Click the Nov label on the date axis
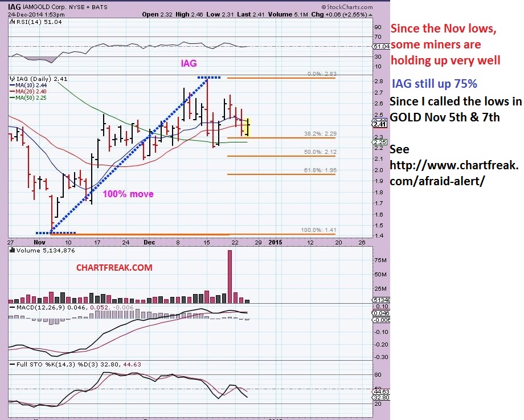 [39, 242]
